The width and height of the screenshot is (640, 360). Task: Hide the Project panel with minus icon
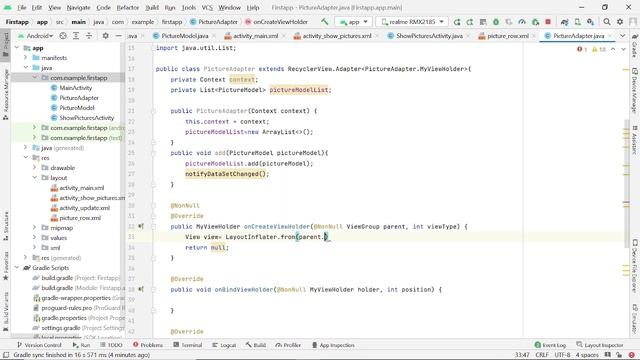click(x=118, y=36)
